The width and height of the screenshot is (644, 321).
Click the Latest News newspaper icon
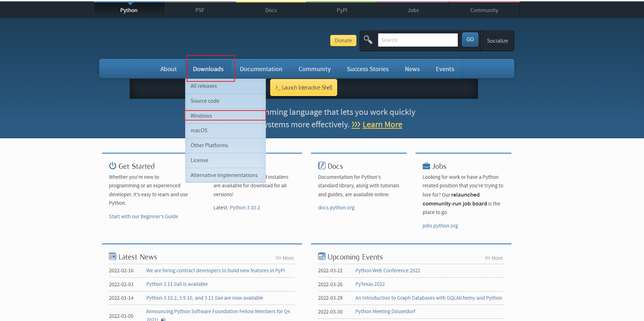click(113, 256)
